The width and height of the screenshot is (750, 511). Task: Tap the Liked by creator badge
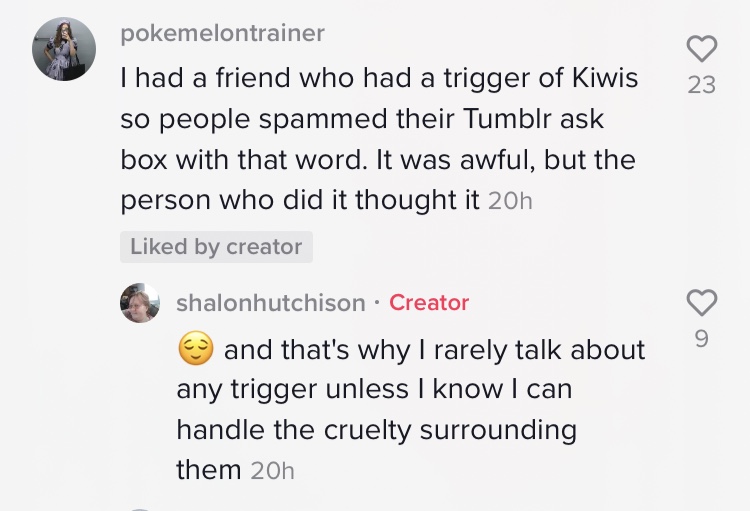(x=216, y=247)
